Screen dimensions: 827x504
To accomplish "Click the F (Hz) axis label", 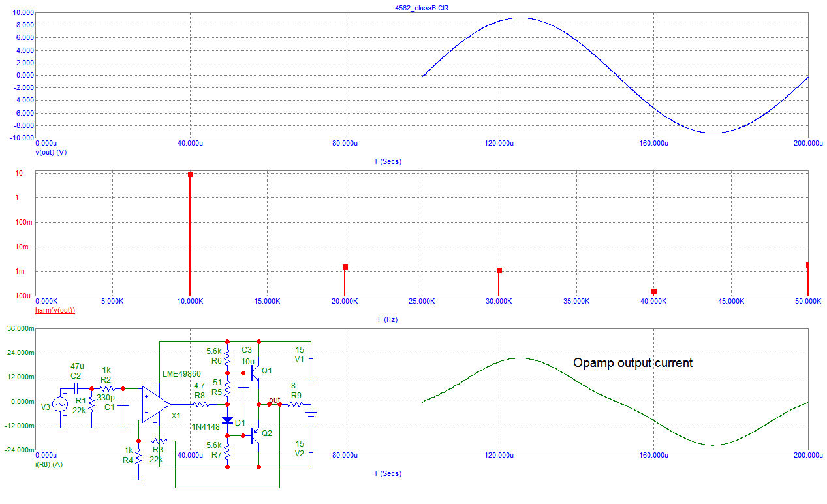I will point(388,320).
